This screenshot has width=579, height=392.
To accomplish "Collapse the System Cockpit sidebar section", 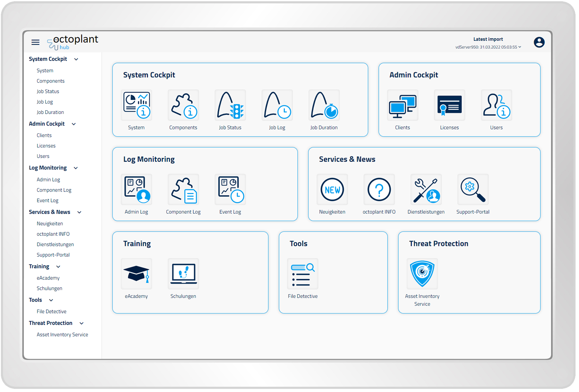I will tap(76, 59).
